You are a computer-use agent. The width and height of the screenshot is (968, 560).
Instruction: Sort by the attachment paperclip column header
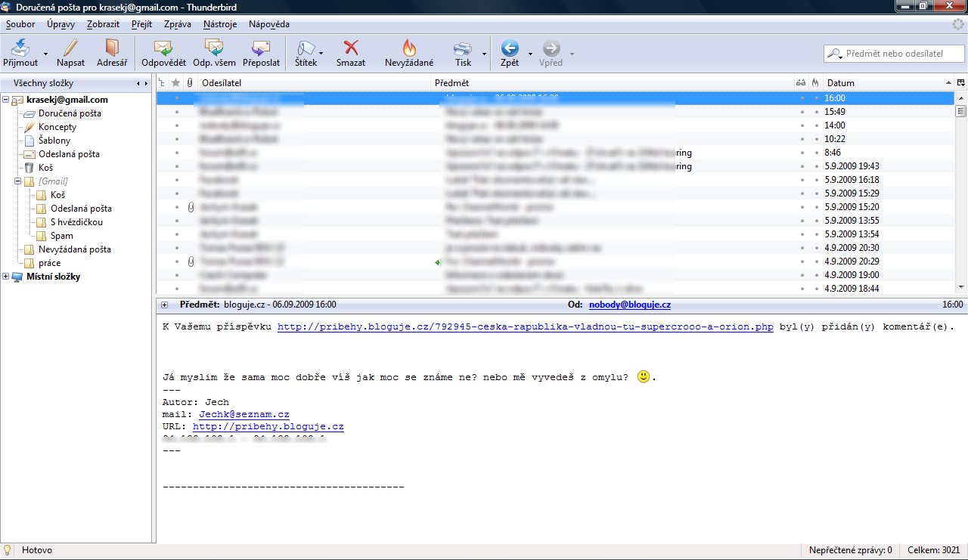[x=190, y=83]
